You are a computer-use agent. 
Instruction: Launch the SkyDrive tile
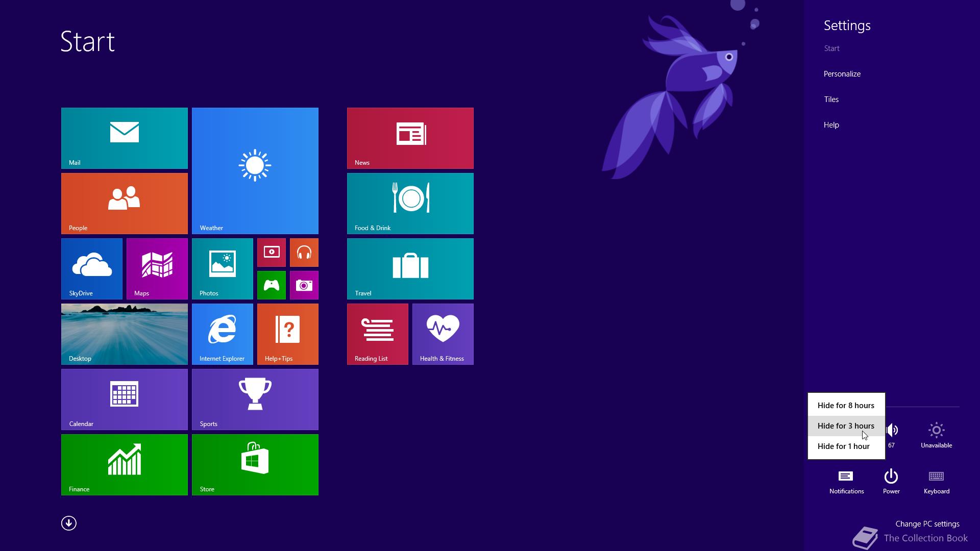(x=92, y=269)
